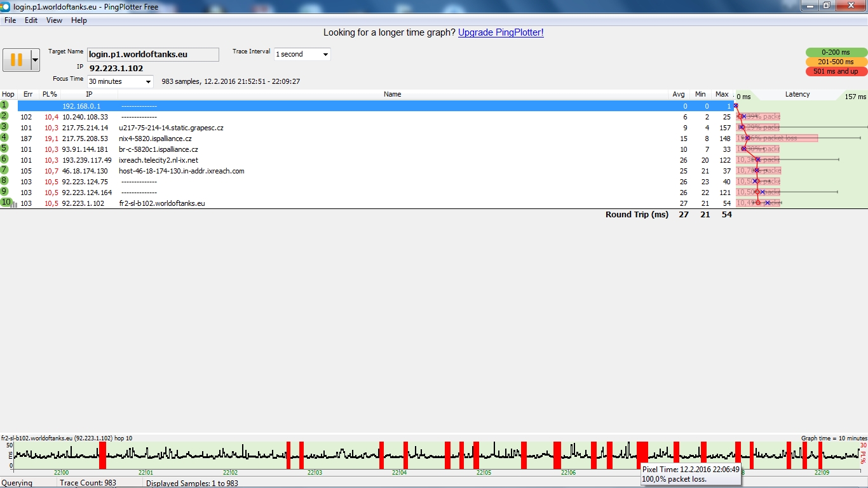Open the Help menu
This screenshot has width=868, height=488.
coord(79,20)
